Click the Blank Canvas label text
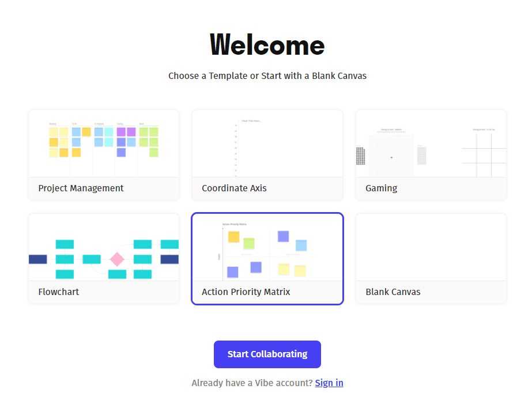Screen dimensions: 532x393 coord(393,292)
